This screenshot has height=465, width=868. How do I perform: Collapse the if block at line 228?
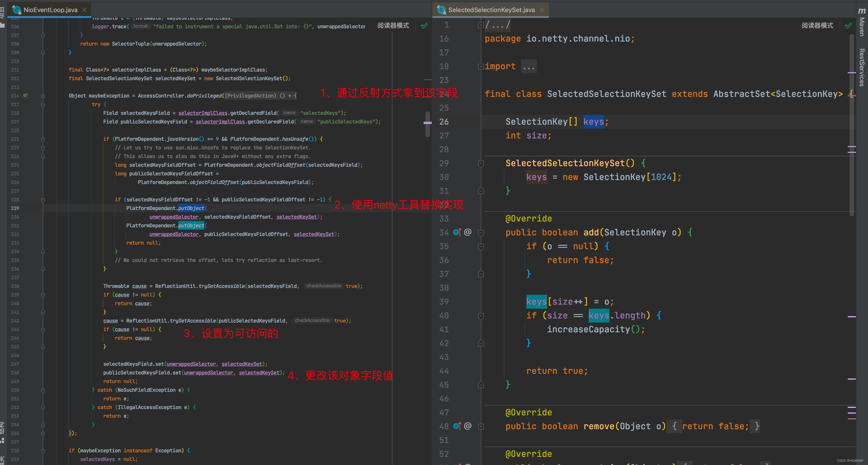point(43,200)
